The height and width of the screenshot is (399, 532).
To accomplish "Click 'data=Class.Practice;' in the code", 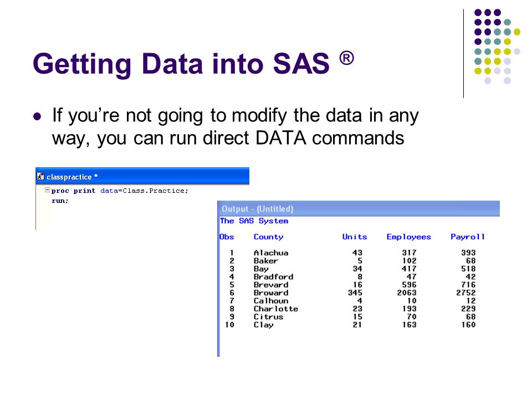I will pyautogui.click(x=144, y=191).
